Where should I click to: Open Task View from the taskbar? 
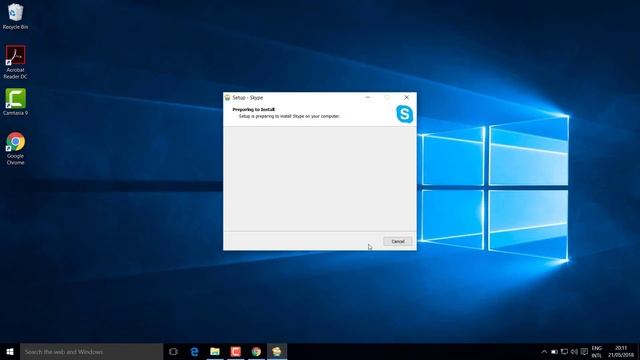point(173,351)
